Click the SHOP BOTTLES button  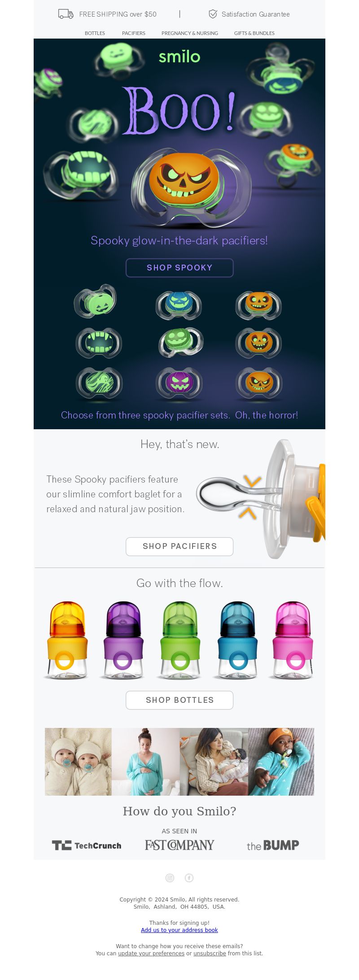pyautogui.click(x=179, y=700)
